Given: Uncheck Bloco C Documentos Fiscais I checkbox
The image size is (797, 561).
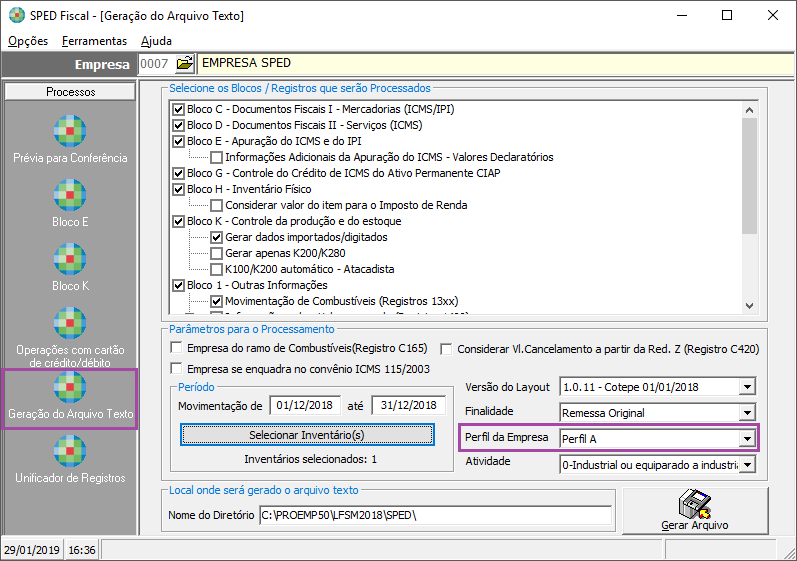Looking at the screenshot, I should [179, 109].
